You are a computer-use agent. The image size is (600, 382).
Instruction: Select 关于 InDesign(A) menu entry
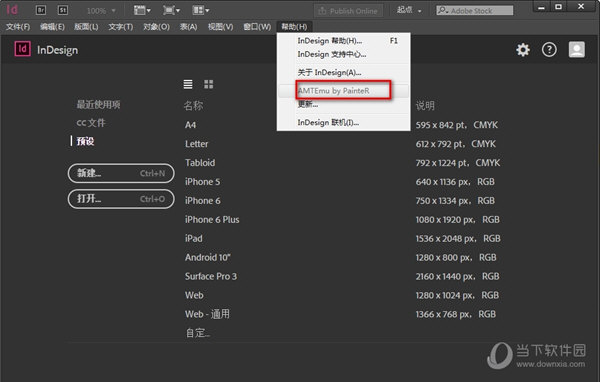click(x=344, y=72)
